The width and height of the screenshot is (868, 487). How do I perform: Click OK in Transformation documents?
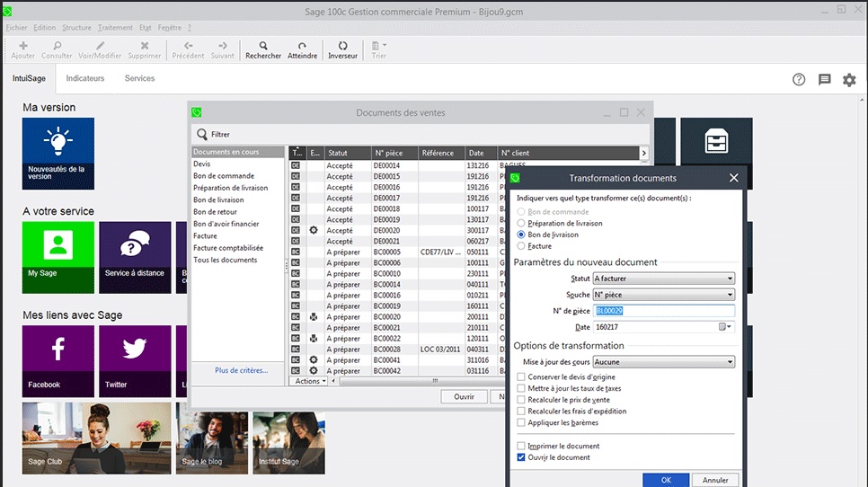click(666, 480)
